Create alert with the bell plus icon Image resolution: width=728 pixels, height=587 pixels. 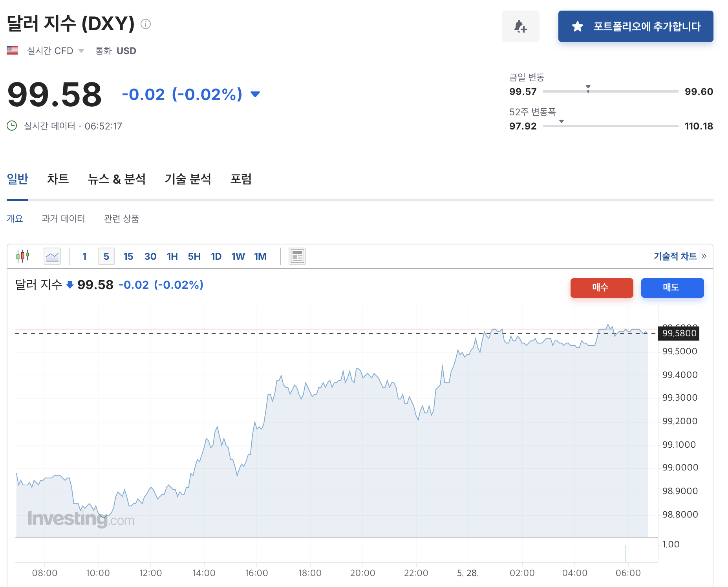(x=521, y=26)
